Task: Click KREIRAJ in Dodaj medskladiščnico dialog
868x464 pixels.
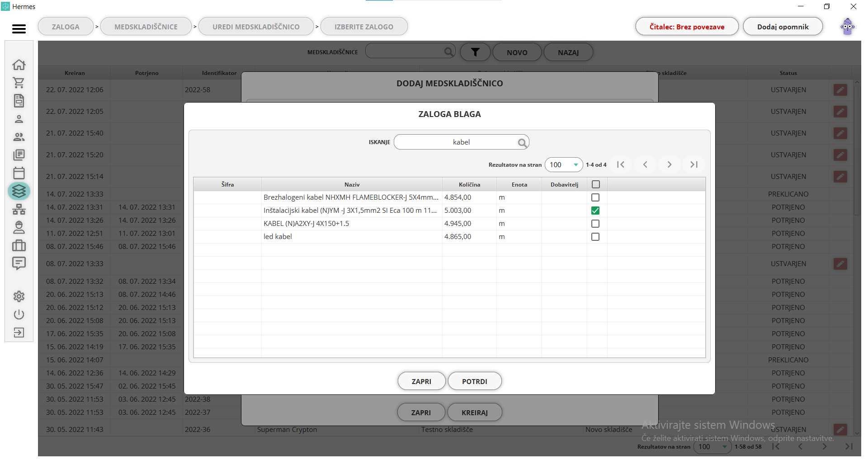Action: [475, 412]
